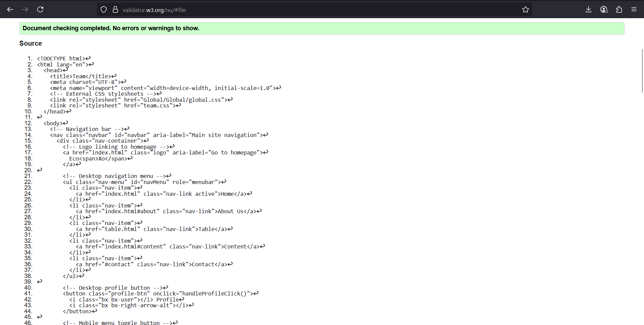Click the ul nav-menu menubar line

pyautogui.click(x=145, y=182)
